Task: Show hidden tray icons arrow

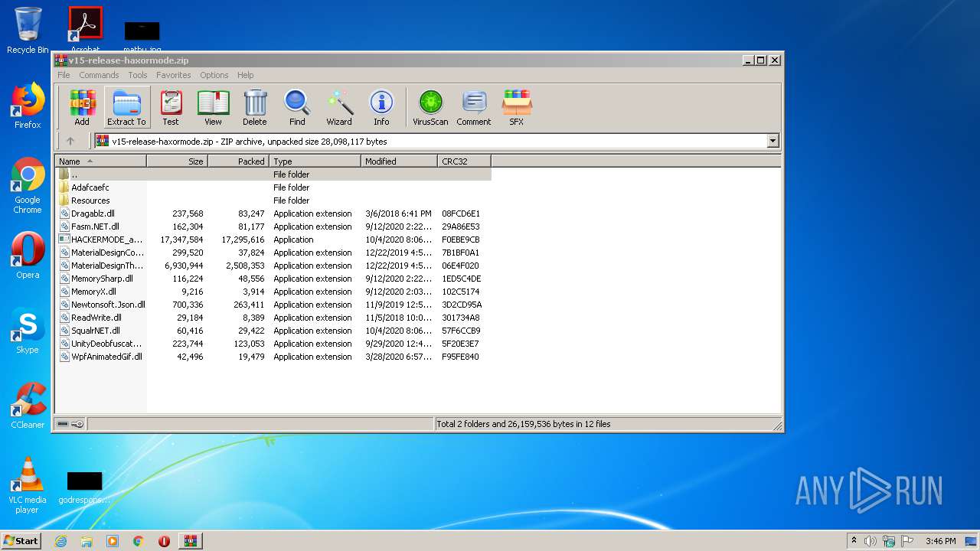Action: point(853,541)
